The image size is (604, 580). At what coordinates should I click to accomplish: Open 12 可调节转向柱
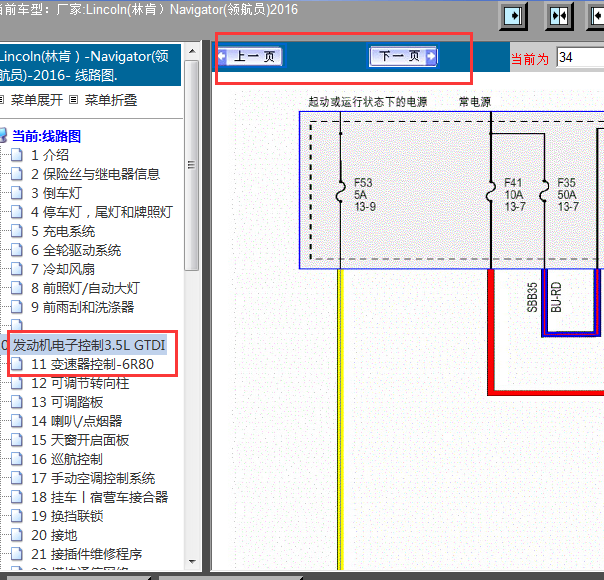[80, 383]
